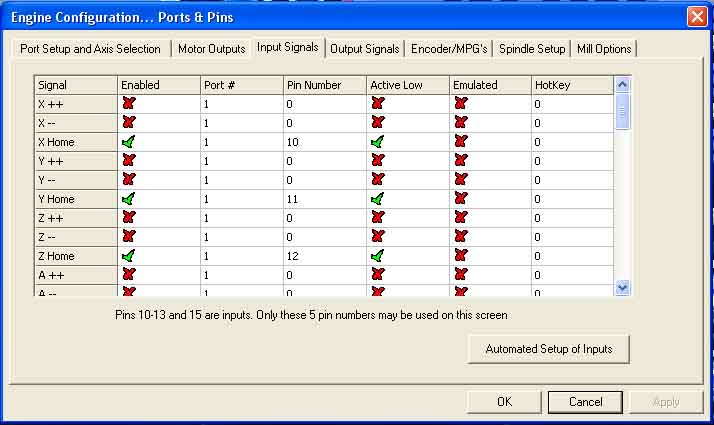The height and width of the screenshot is (425, 714).
Task: Toggle Emulated mark for Y Home row
Action: click(x=461, y=199)
